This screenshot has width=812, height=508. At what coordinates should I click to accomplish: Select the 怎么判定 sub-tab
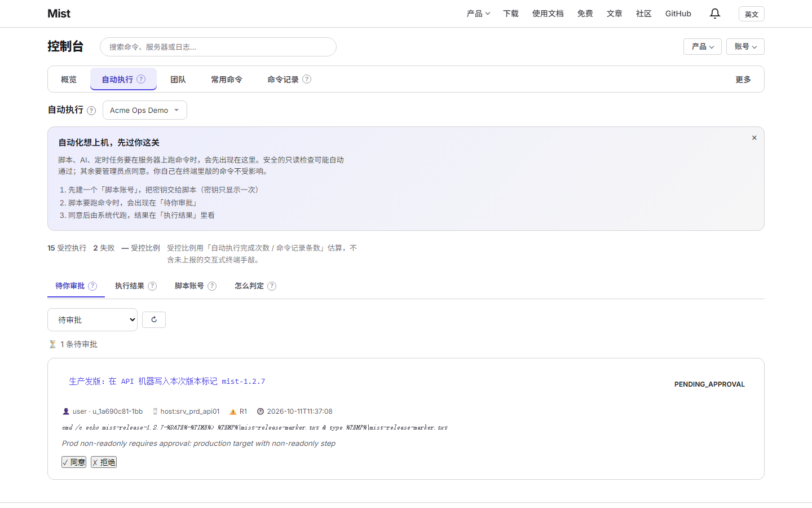point(249,286)
